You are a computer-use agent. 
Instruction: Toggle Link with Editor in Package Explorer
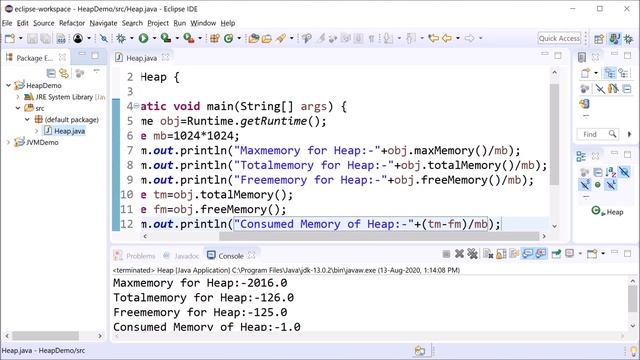coord(64,73)
